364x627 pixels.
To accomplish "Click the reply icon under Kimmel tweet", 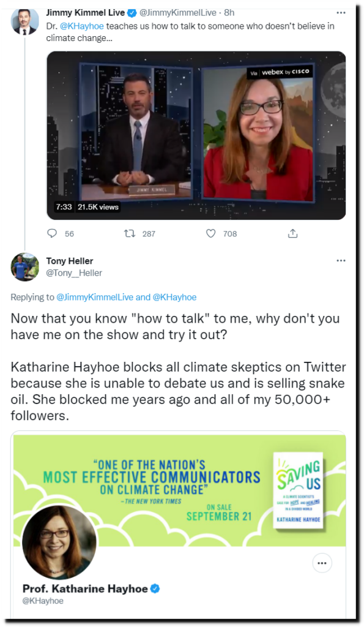I will tap(52, 233).
